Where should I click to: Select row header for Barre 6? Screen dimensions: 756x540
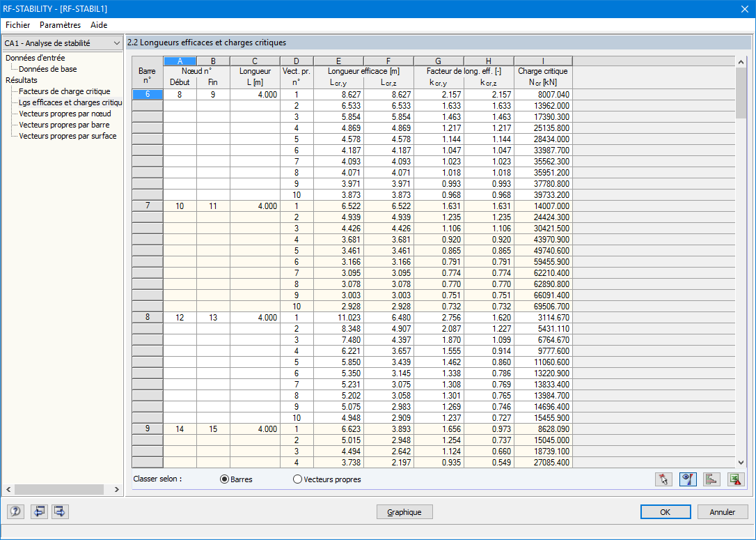(x=148, y=95)
